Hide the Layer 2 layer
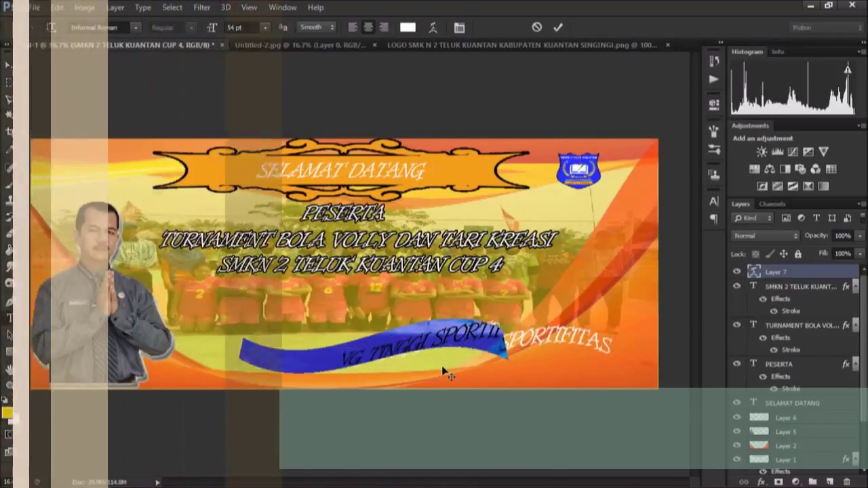Image resolution: width=868 pixels, height=488 pixels. pyautogui.click(x=736, y=445)
